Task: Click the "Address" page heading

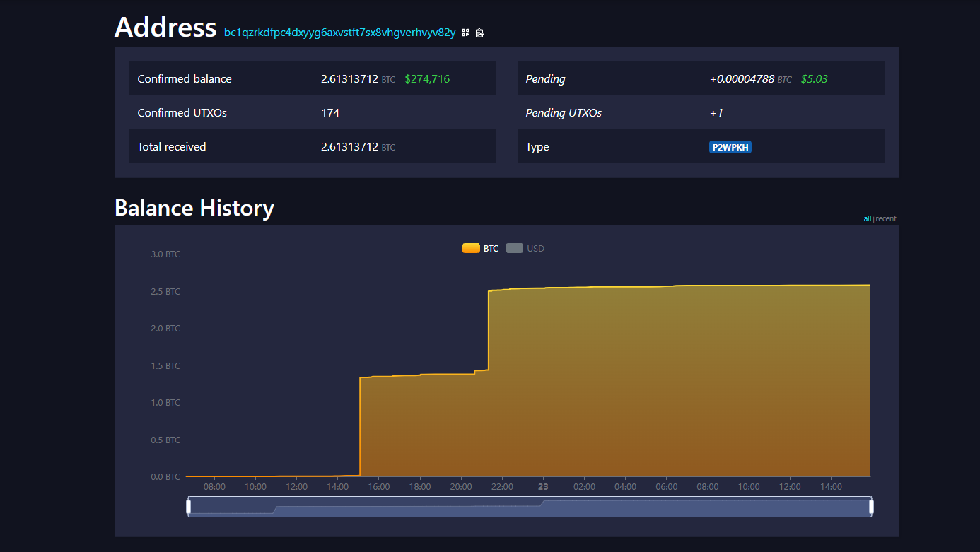Action: [165, 27]
